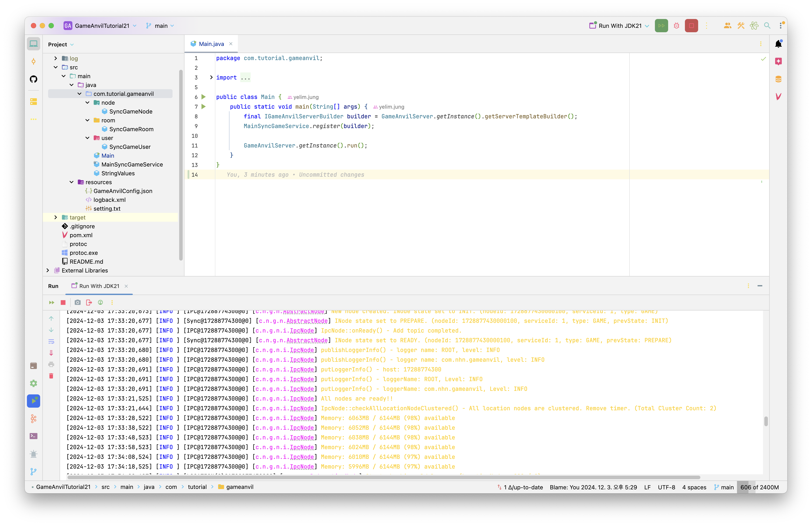Click the project tree vertical scrollbar
This screenshot has width=812, height=526.
tap(181, 165)
